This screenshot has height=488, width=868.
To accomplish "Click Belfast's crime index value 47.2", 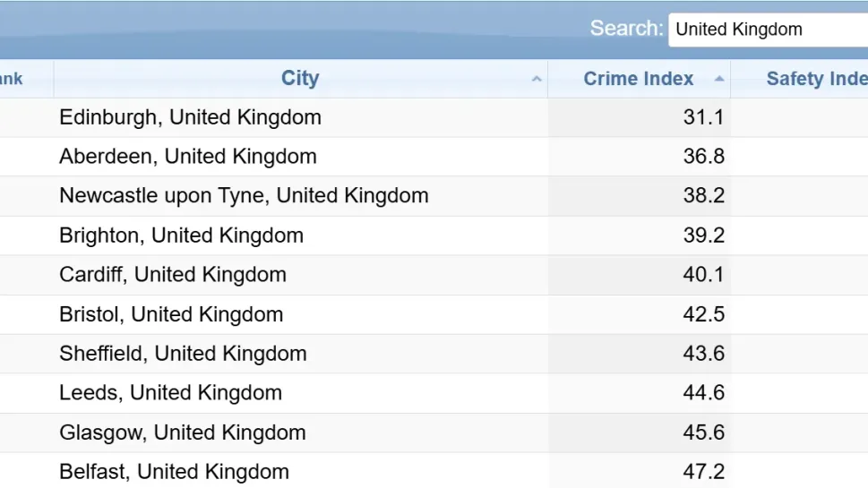I will tap(703, 472).
